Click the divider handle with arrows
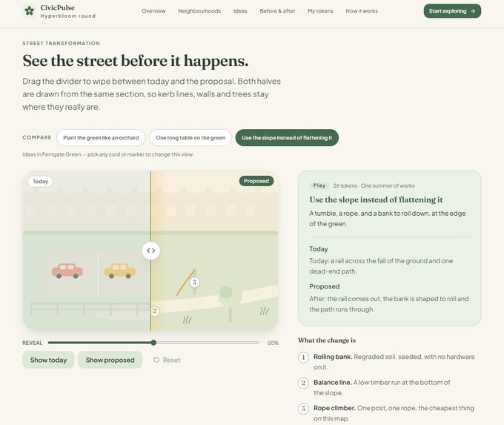This screenshot has width=504, height=425. point(150,250)
